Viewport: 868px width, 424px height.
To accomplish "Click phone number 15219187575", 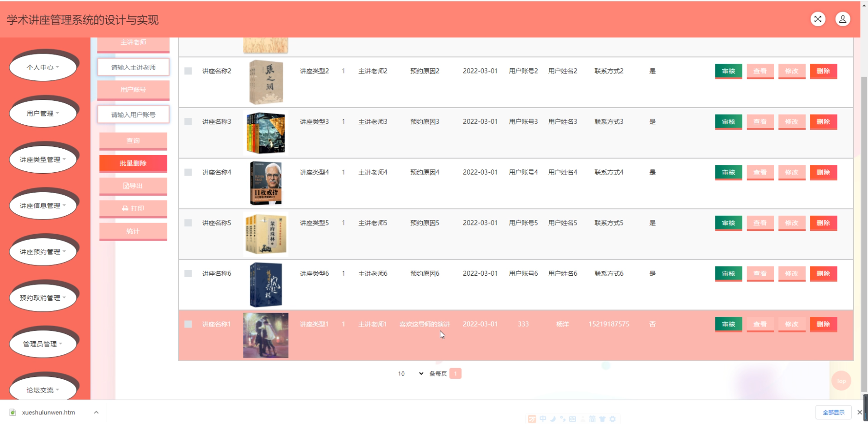I will pos(609,324).
